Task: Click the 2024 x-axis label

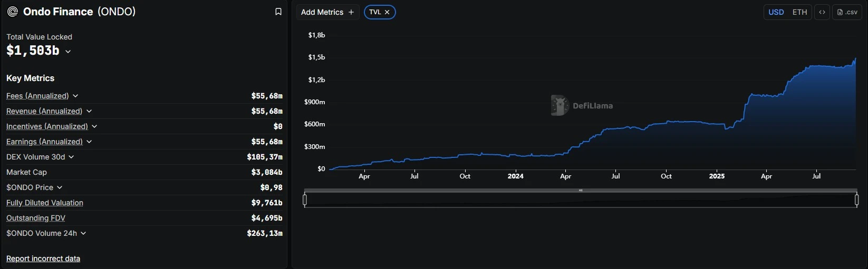Action: pyautogui.click(x=515, y=176)
